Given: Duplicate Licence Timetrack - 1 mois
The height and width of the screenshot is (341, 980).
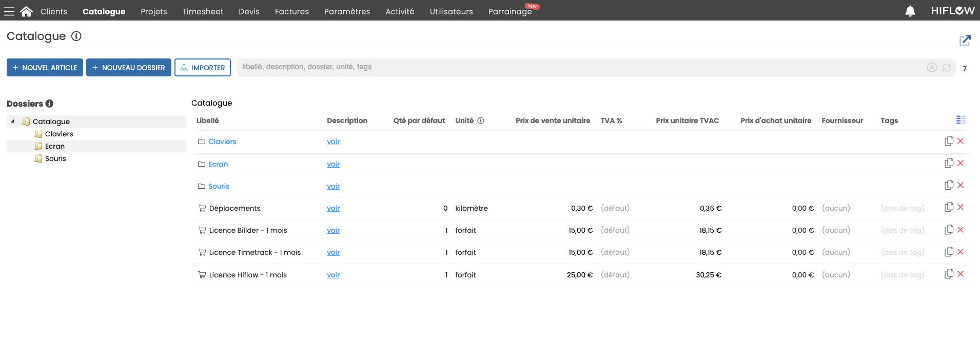Looking at the screenshot, I should point(949,252).
